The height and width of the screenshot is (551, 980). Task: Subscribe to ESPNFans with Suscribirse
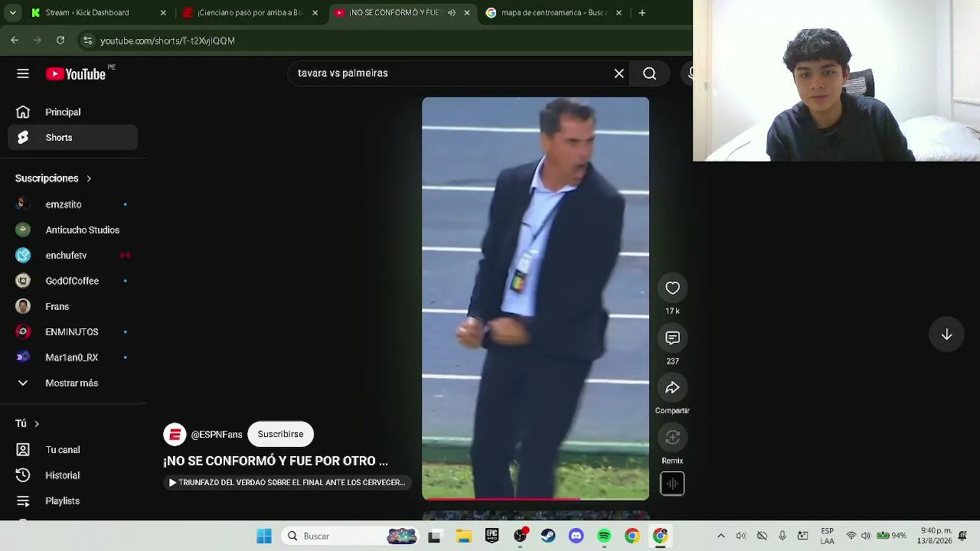point(280,435)
